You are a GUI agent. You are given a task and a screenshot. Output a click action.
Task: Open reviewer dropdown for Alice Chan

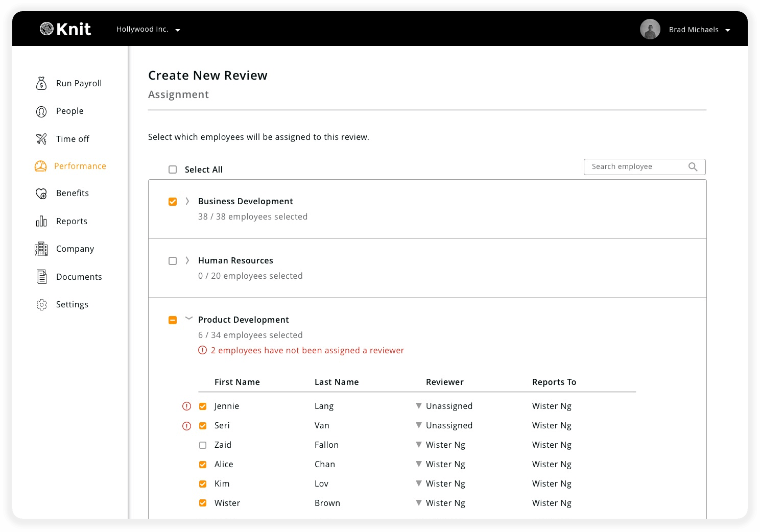(419, 464)
